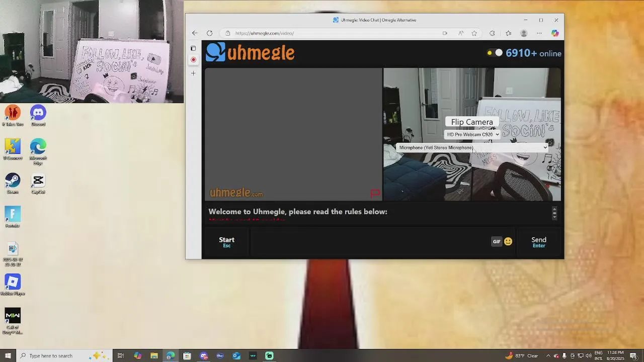Open It Takes Two desktop shortcut
Viewport: 644px width, 362px height.
coord(13,116)
